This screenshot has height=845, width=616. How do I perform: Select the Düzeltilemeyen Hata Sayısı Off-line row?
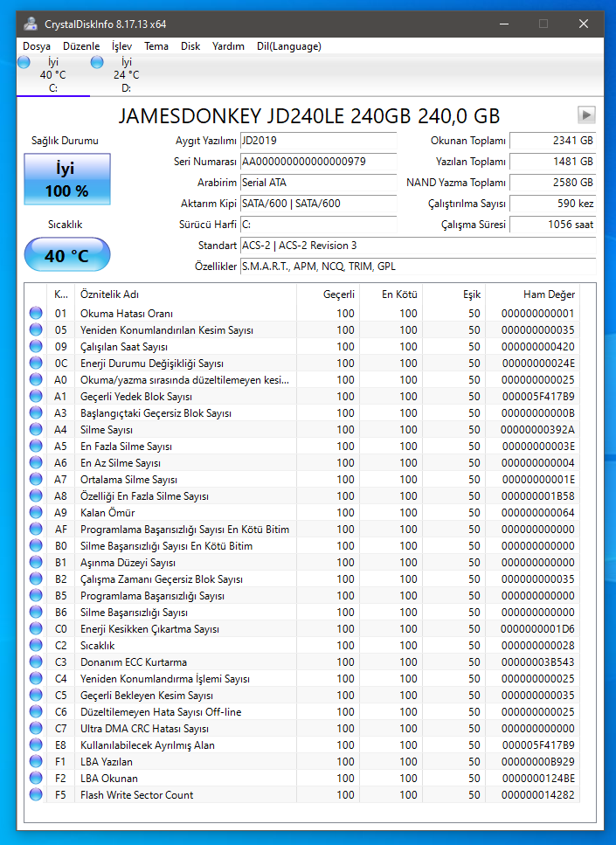(x=302, y=712)
